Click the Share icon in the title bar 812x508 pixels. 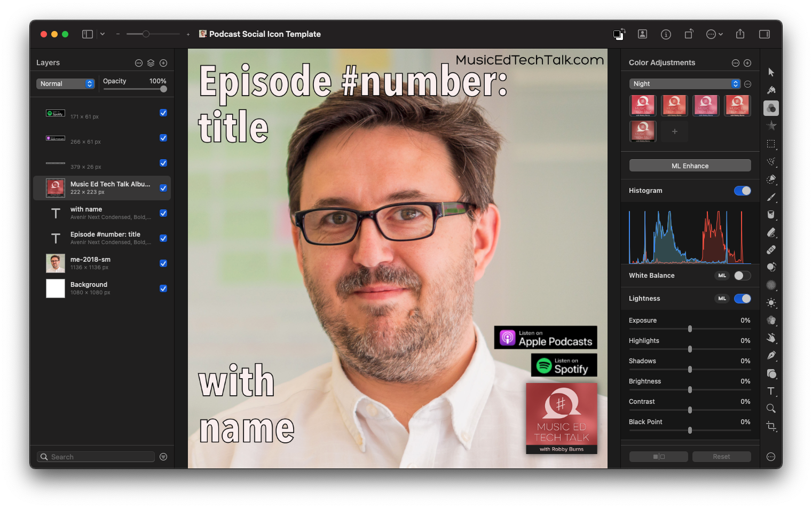coord(740,34)
